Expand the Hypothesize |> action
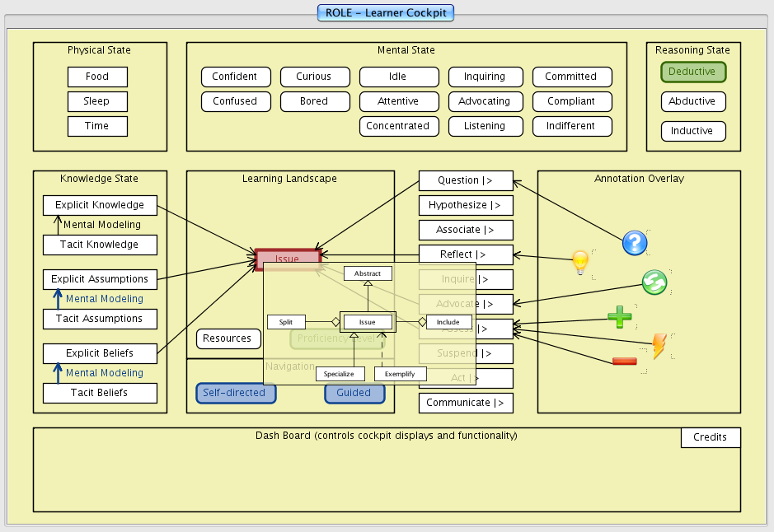 coord(466,205)
